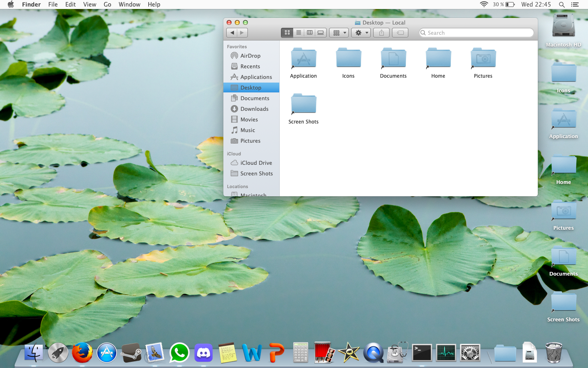The height and width of the screenshot is (368, 588).
Task: Select the Application shortcut on the desktop
Action: (x=563, y=123)
